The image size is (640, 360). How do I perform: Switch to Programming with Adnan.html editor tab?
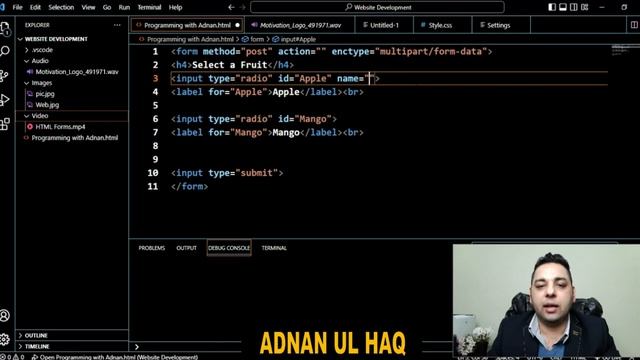click(x=187, y=25)
